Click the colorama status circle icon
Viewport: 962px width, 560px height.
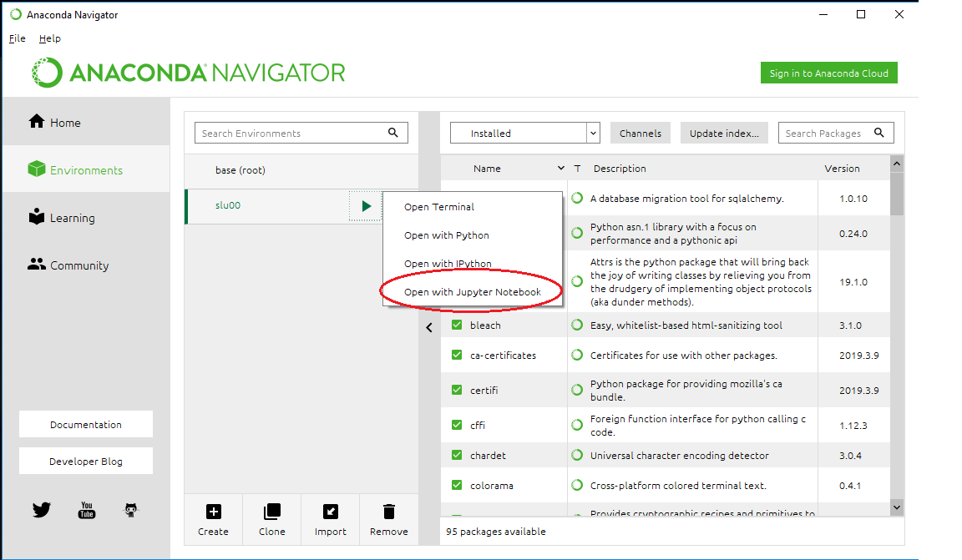577,485
